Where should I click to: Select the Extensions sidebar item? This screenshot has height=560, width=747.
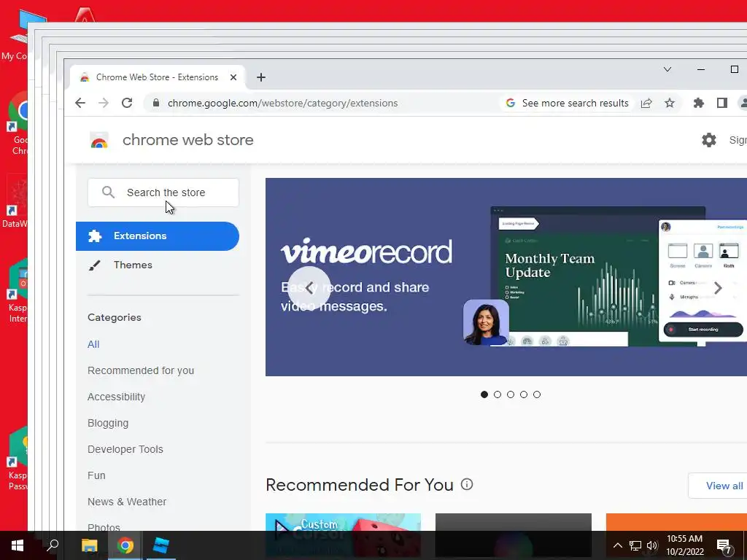click(x=158, y=236)
